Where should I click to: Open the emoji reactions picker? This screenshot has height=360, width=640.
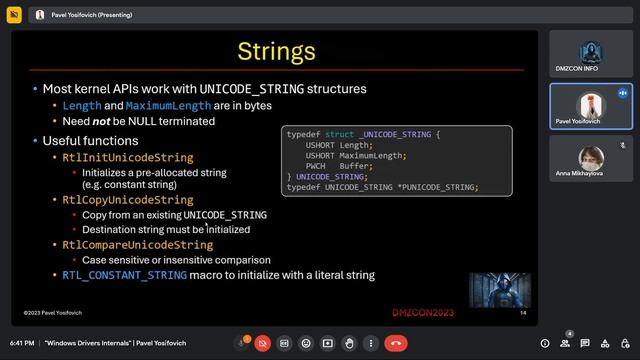point(306,343)
